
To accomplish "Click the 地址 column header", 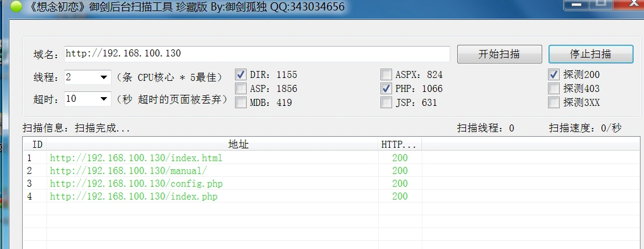I will pyautogui.click(x=239, y=144).
